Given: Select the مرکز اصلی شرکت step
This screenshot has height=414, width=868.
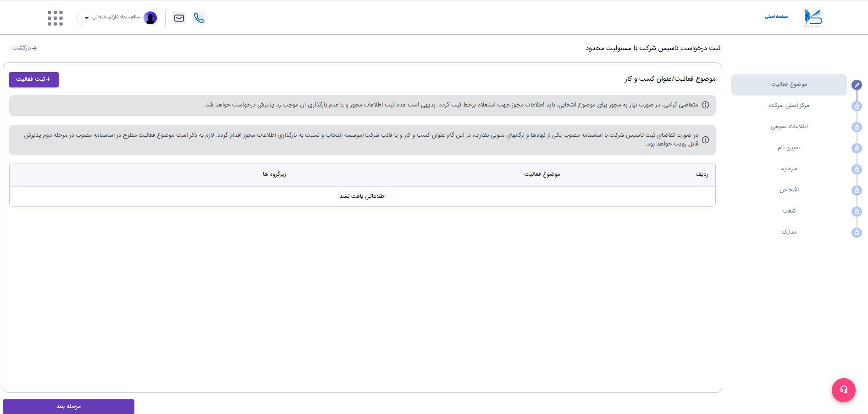Looking at the screenshot, I should (x=789, y=106).
